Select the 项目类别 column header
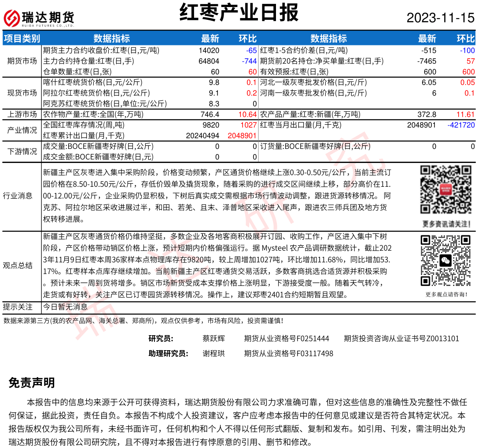 (22, 39)
